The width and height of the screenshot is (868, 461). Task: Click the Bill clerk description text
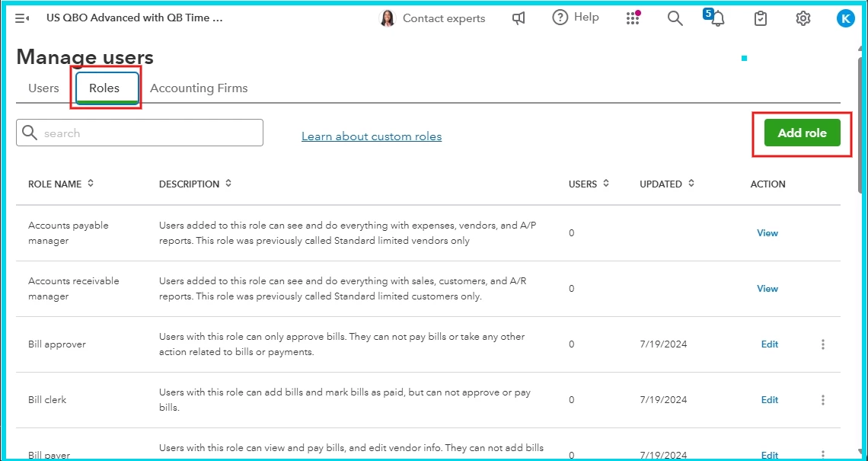click(x=345, y=400)
